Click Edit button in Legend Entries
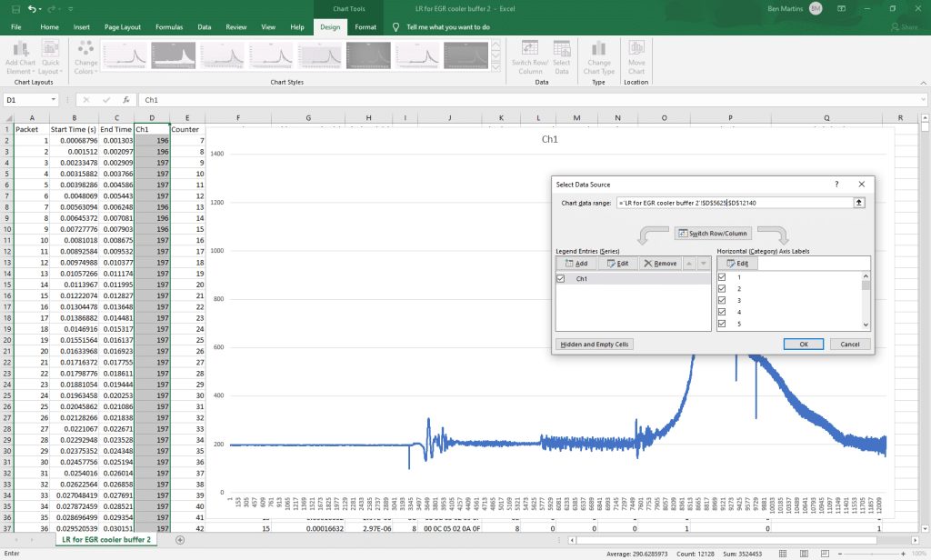 [x=617, y=263]
